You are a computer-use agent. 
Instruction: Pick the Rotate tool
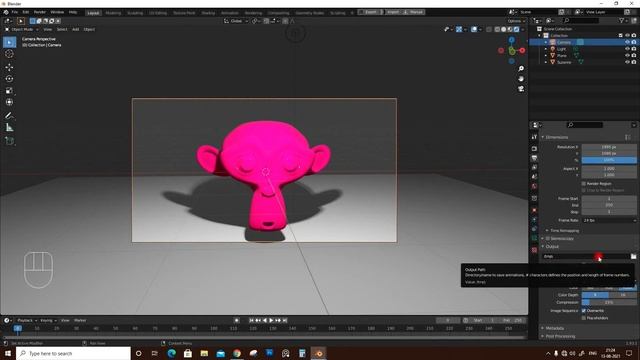[x=9, y=79]
